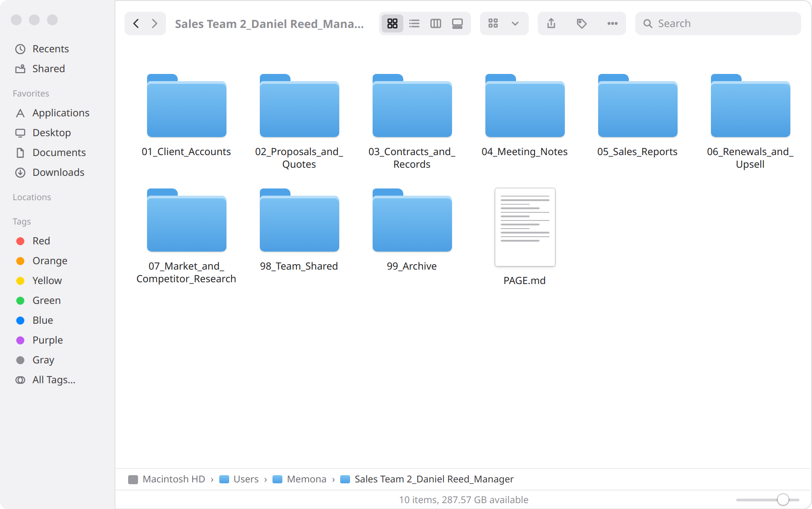The width and height of the screenshot is (812, 509).
Task: Go forward with the right chevron
Action: pos(155,23)
